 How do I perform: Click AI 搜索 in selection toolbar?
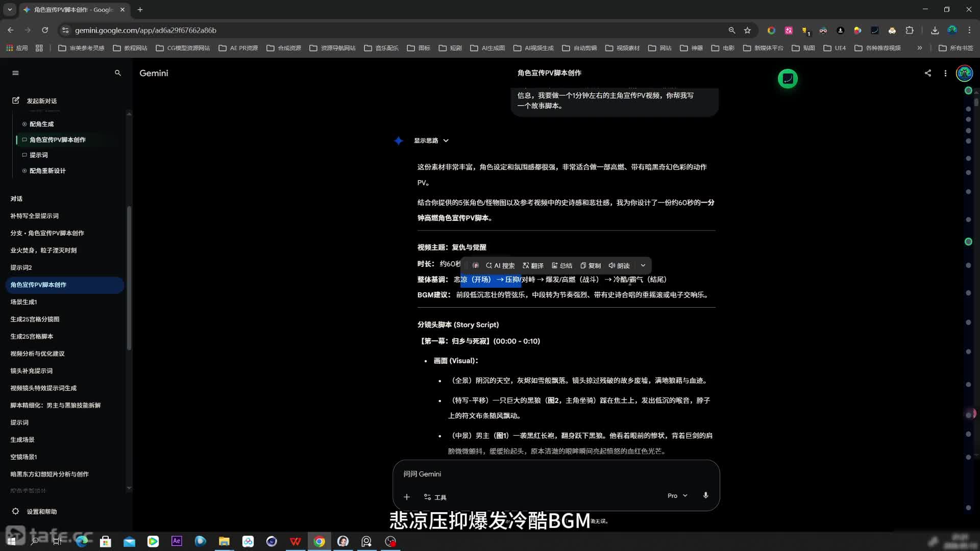point(500,266)
